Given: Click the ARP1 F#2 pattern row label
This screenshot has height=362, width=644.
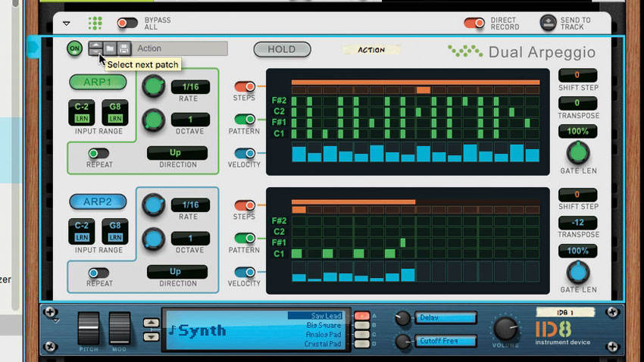Looking at the screenshot, I should (279, 100).
